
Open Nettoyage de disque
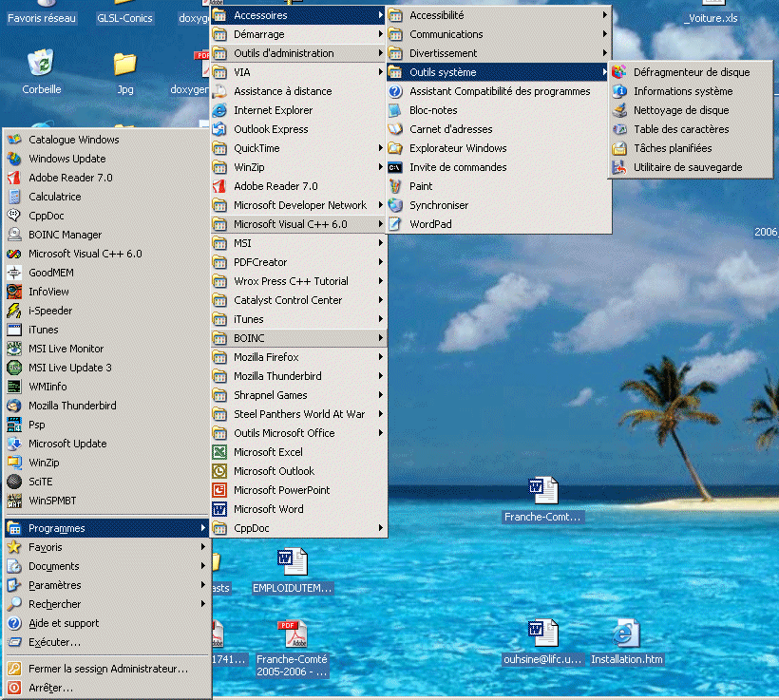[x=681, y=110]
